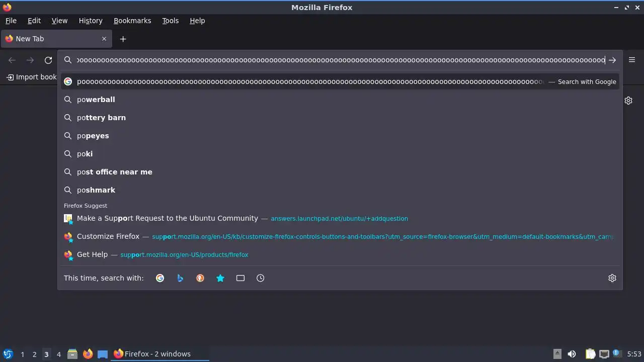This screenshot has height=362, width=644.
Task: Open the History menu
Action: point(91,21)
